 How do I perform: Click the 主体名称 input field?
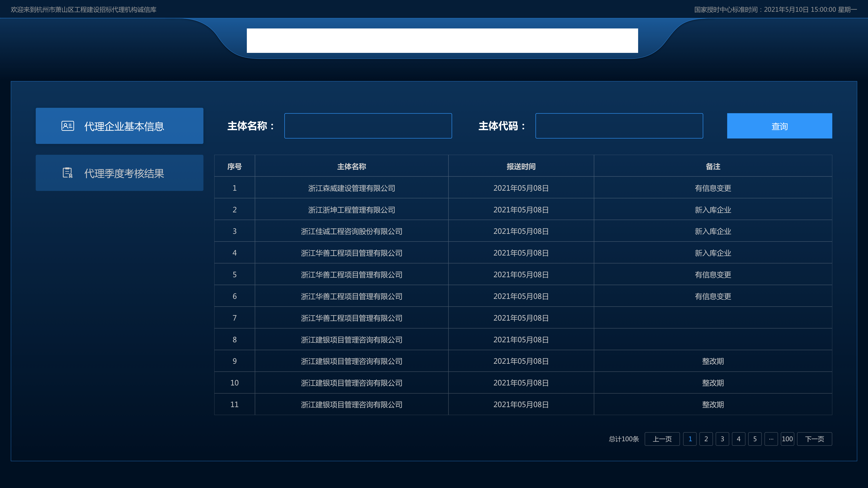(x=368, y=126)
